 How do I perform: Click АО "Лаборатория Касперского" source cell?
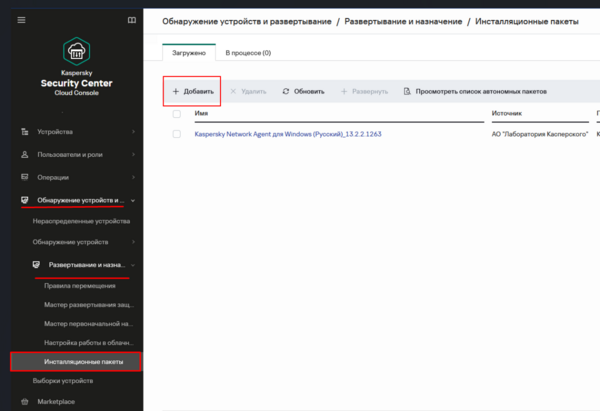[x=540, y=134]
